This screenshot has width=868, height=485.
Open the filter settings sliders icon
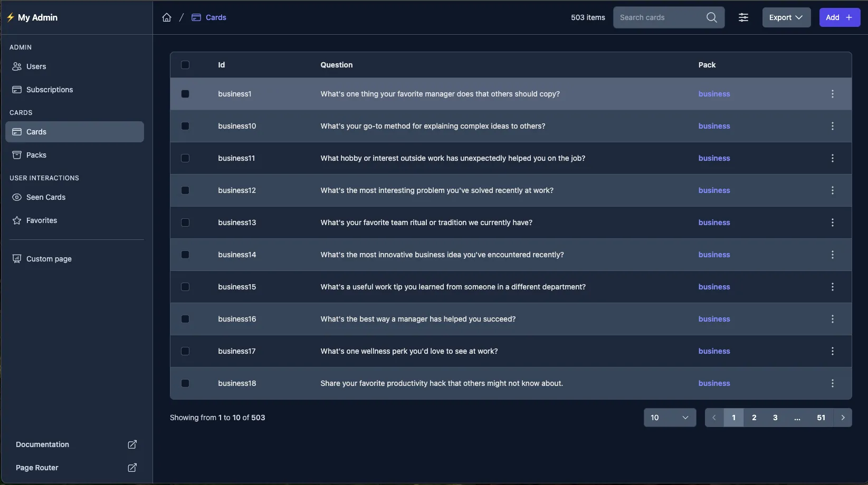(743, 17)
